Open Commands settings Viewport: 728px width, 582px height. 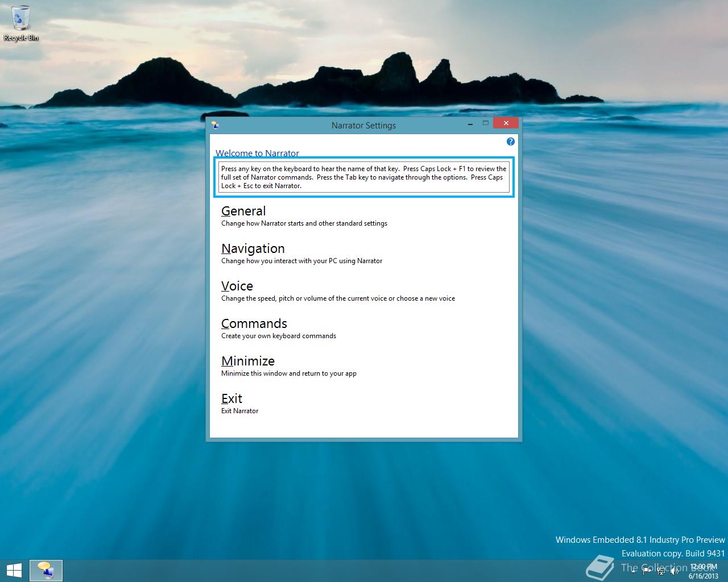point(254,323)
